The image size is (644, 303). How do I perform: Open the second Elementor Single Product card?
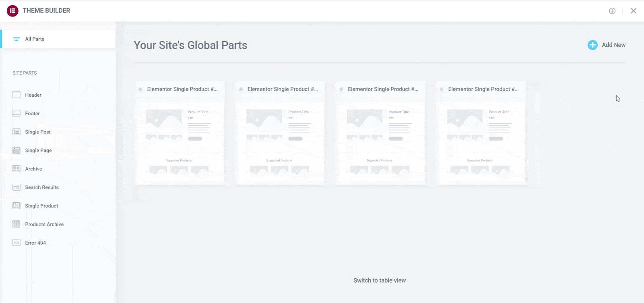coord(281,133)
